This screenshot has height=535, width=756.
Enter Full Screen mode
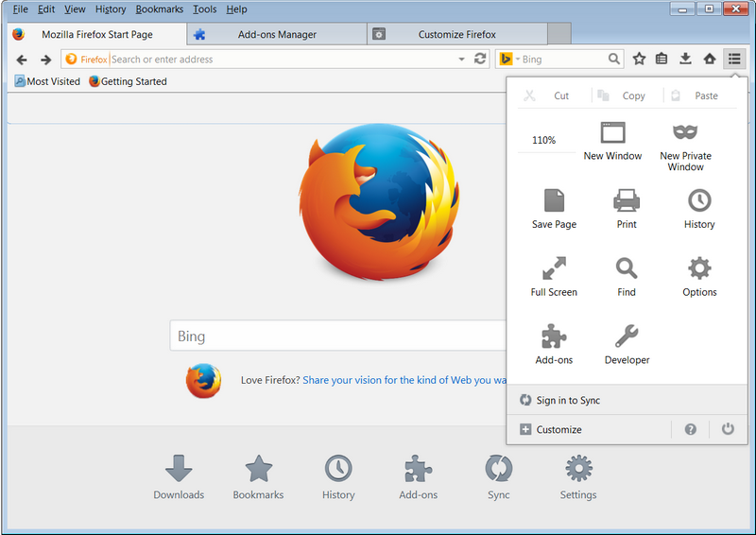point(554,277)
